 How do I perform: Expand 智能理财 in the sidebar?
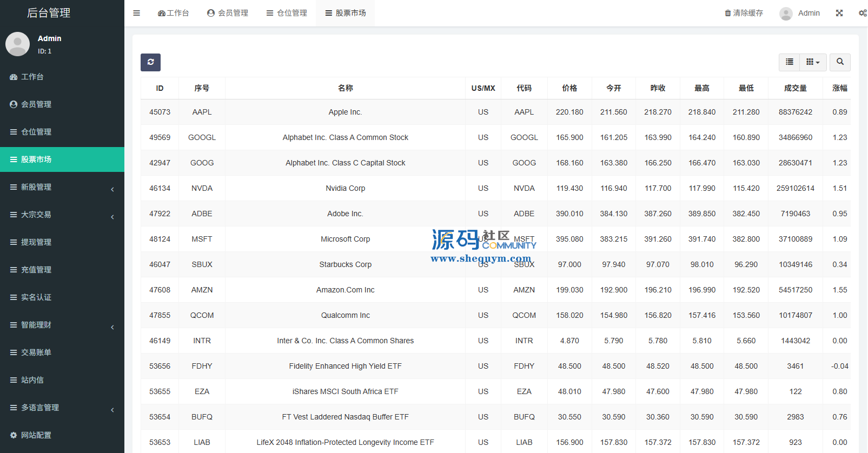[x=62, y=325]
